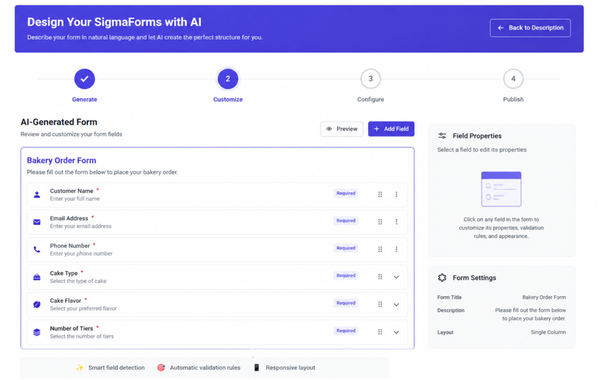Screen dimensions: 600x380
Task: Click the Email Address envelope icon
Action: tap(37, 222)
